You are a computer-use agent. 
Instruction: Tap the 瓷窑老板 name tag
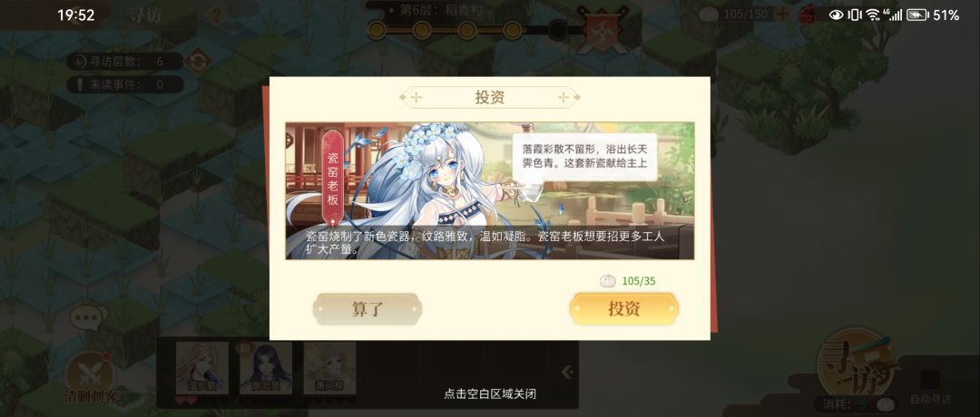pyautogui.click(x=333, y=178)
